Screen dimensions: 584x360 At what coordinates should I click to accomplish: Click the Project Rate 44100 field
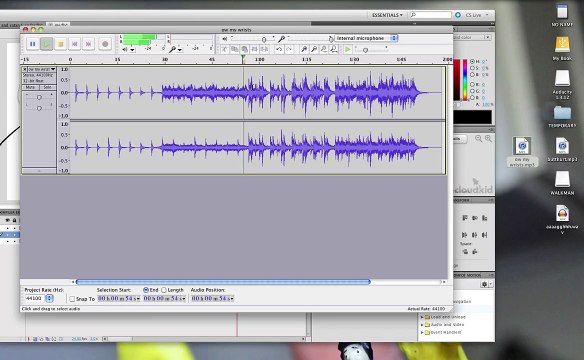pos(35,298)
